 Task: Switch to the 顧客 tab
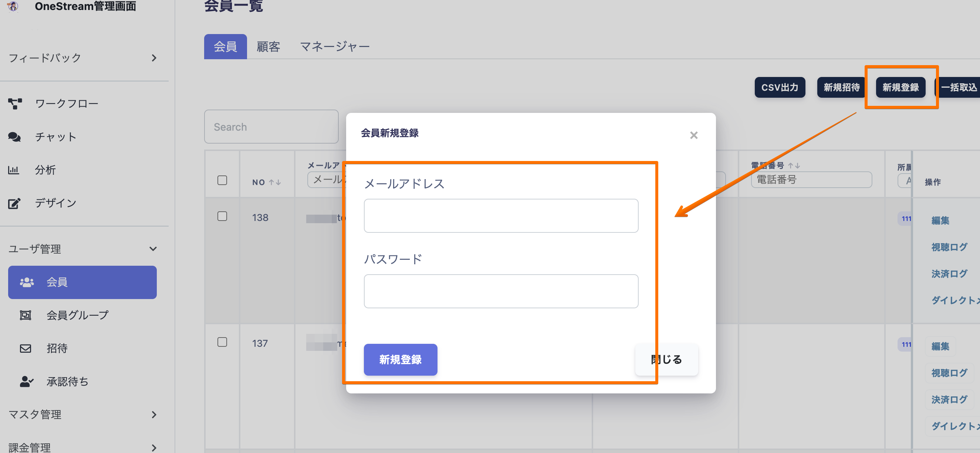pyautogui.click(x=268, y=47)
